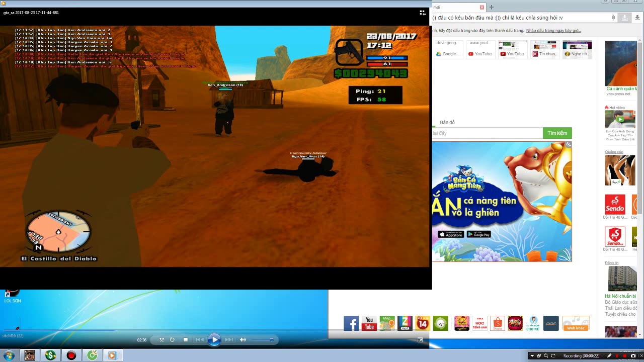Screen dimensions: 644x362
Task: Tap the App Store badge in ad
Action: tap(450, 234)
